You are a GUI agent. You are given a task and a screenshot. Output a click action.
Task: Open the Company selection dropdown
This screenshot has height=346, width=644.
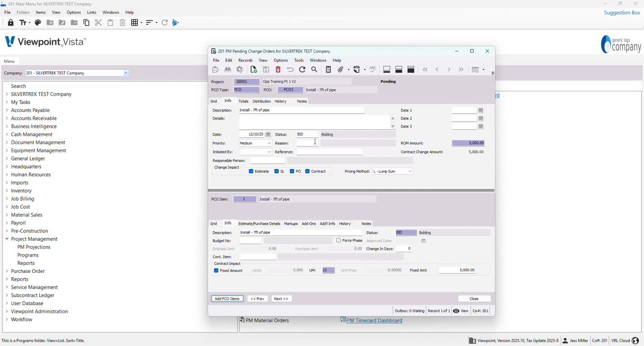pyautogui.click(x=126, y=73)
